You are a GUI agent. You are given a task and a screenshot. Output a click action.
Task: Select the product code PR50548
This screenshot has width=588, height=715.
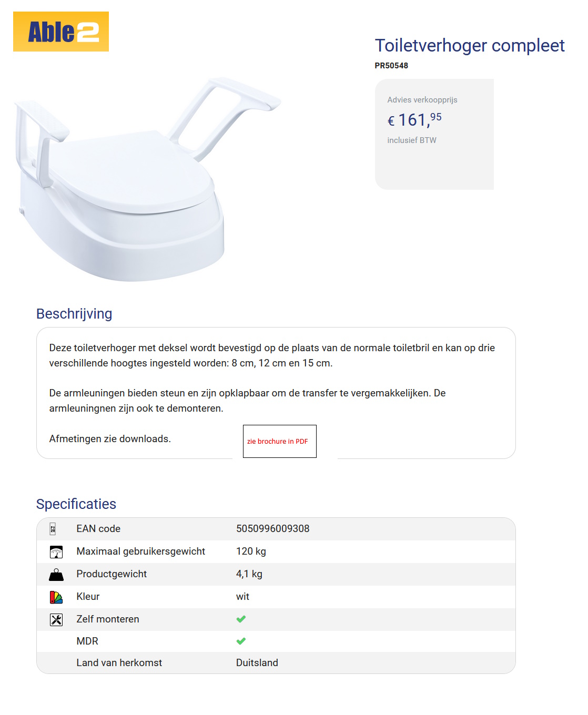[x=391, y=66]
